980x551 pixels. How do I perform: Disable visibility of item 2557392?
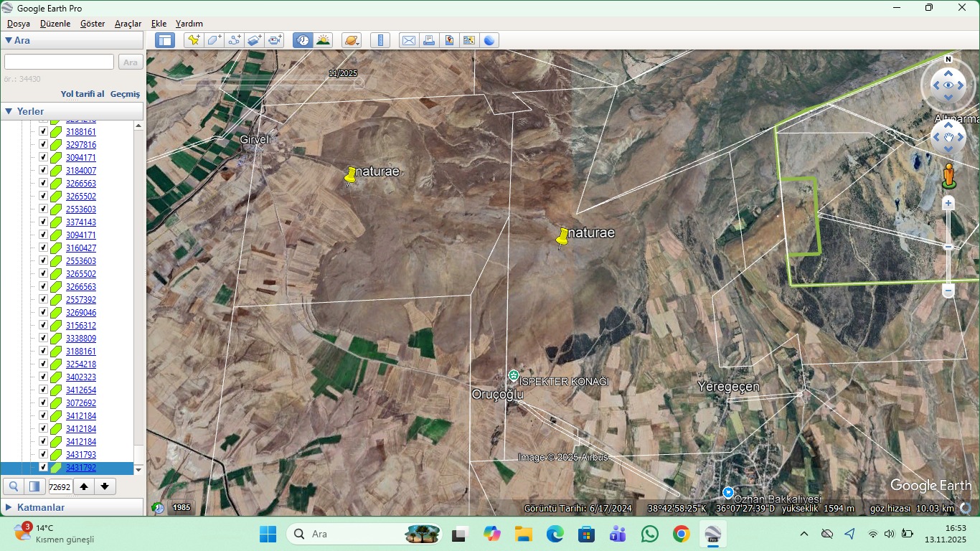pyautogui.click(x=43, y=300)
